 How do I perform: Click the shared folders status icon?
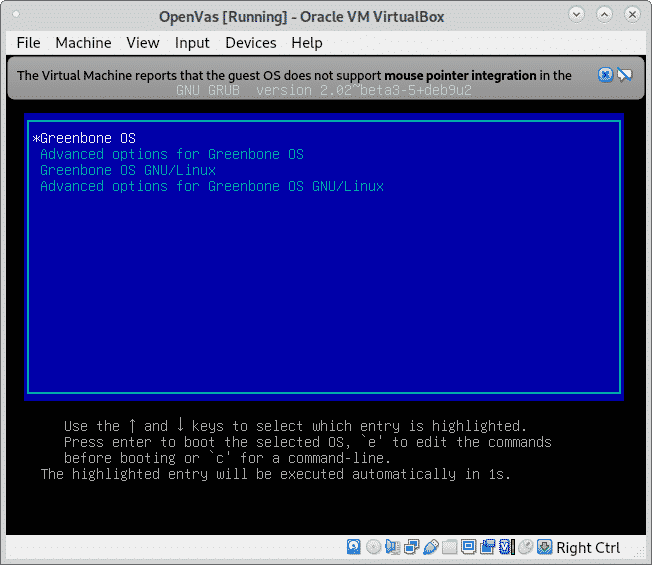[x=449, y=547]
